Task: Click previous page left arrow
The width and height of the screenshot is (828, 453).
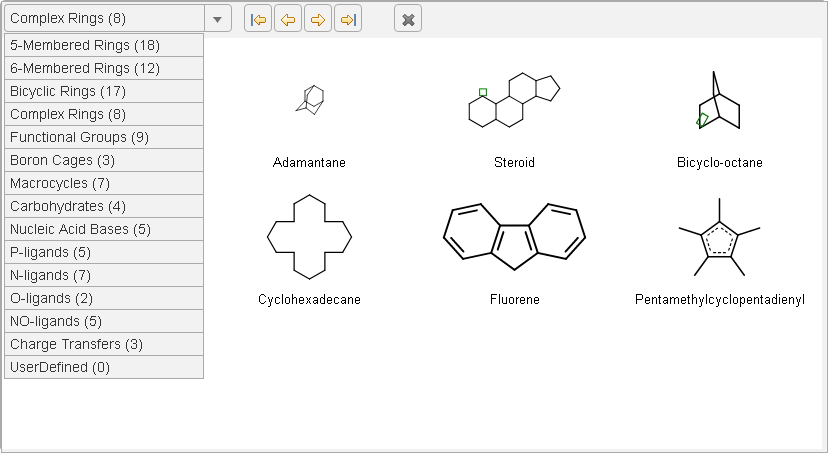Action: click(x=288, y=19)
